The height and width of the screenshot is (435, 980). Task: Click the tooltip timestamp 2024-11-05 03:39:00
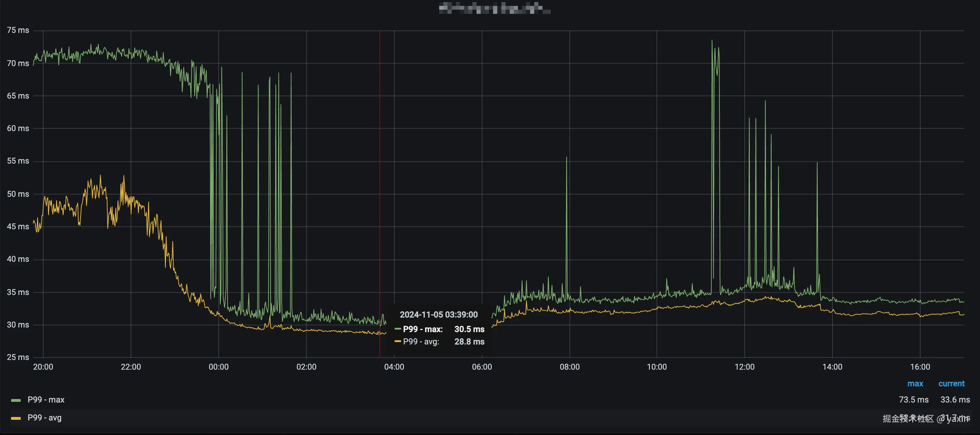point(439,315)
